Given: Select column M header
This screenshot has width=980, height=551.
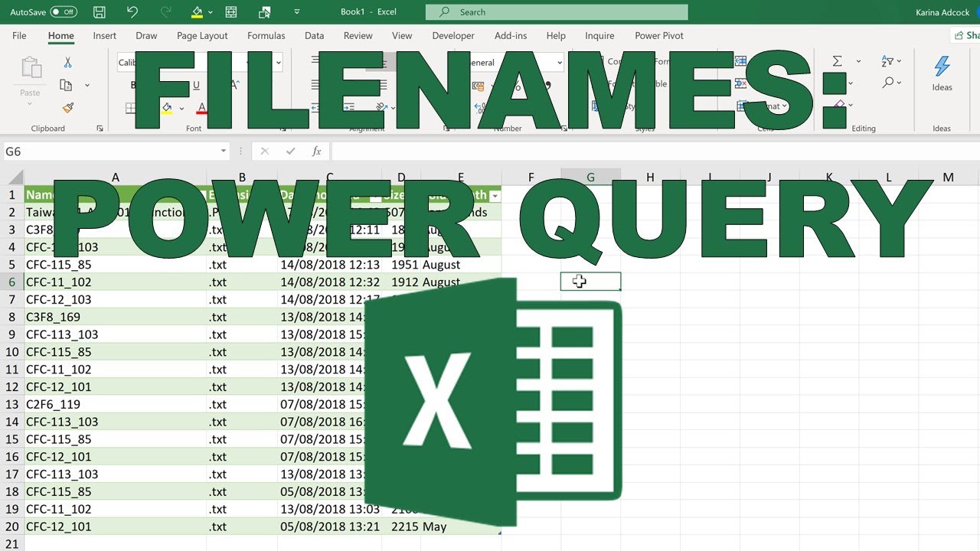Looking at the screenshot, I should [x=949, y=177].
